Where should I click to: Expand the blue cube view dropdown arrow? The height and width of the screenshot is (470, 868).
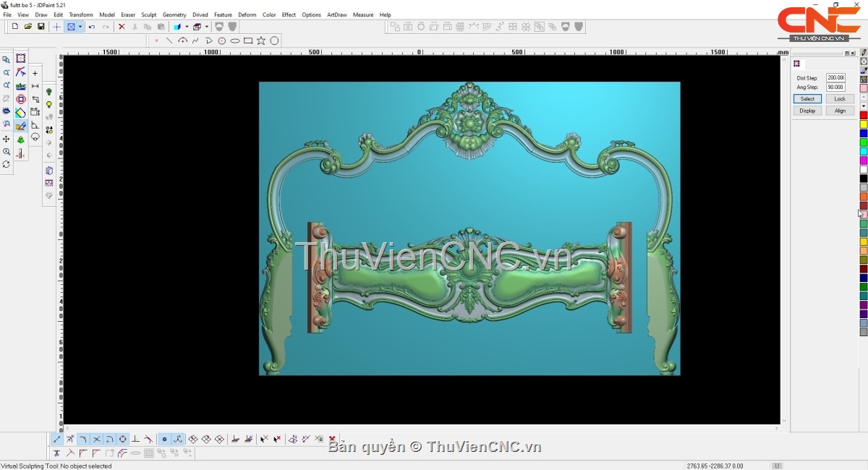187,27
